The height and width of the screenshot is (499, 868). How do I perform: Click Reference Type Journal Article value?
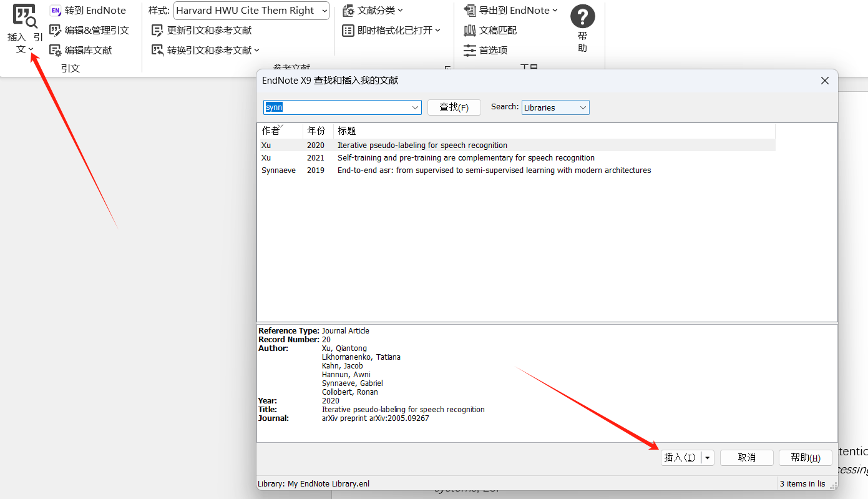coord(346,331)
